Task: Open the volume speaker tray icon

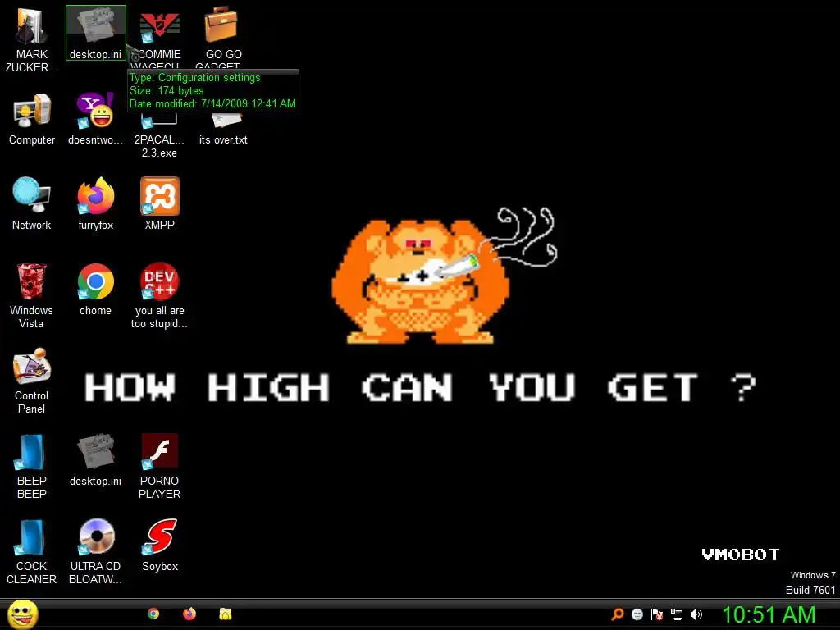Action: coord(696,614)
